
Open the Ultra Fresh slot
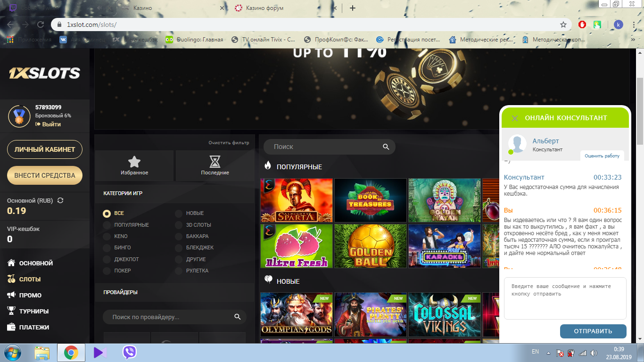click(x=297, y=246)
